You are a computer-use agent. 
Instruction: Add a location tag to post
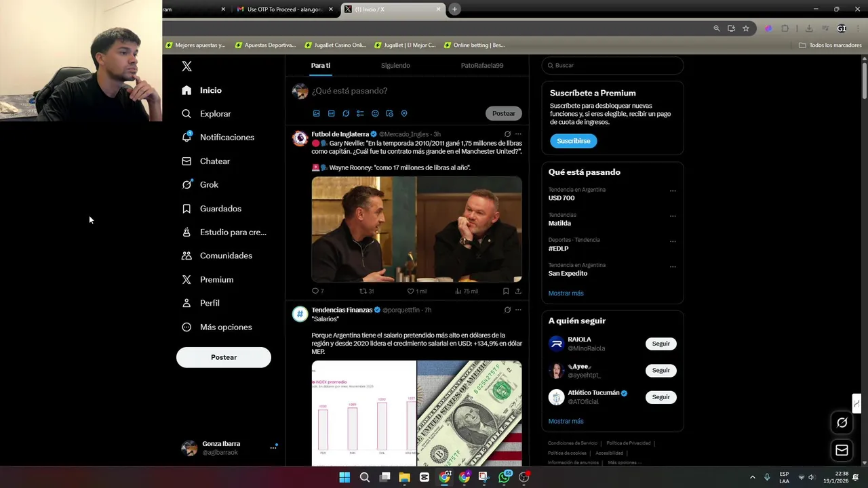(404, 113)
